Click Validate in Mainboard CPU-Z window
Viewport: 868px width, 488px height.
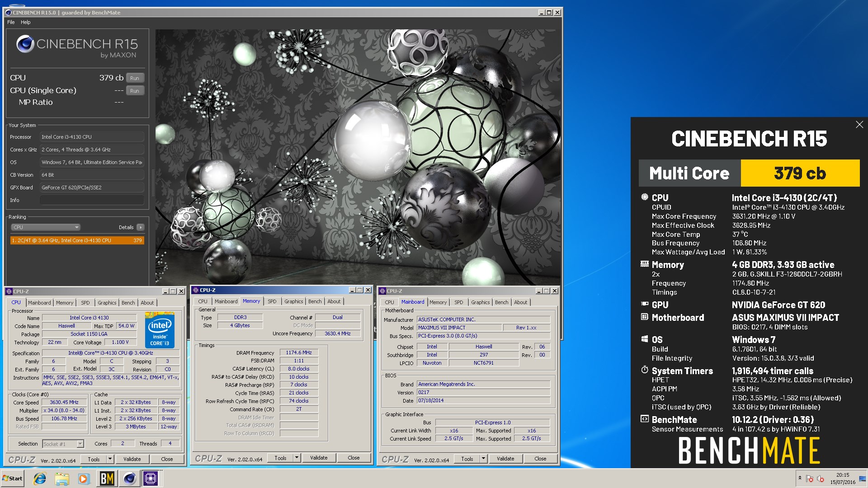[505, 459]
